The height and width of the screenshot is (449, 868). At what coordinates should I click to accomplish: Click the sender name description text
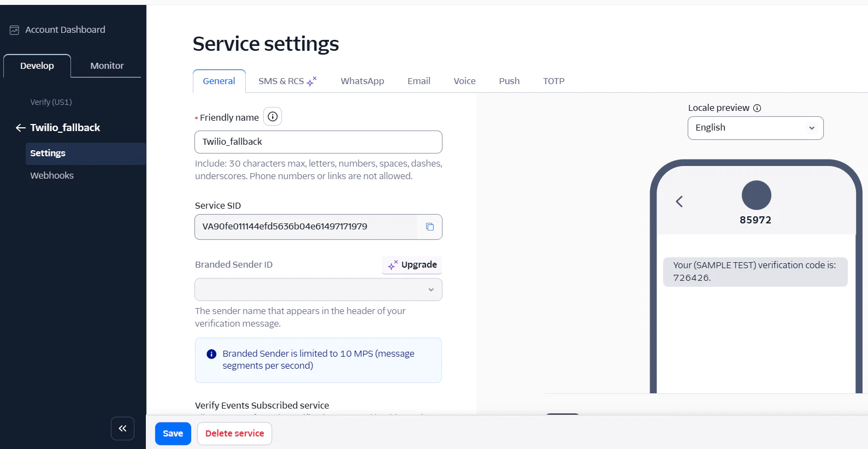pyautogui.click(x=300, y=317)
